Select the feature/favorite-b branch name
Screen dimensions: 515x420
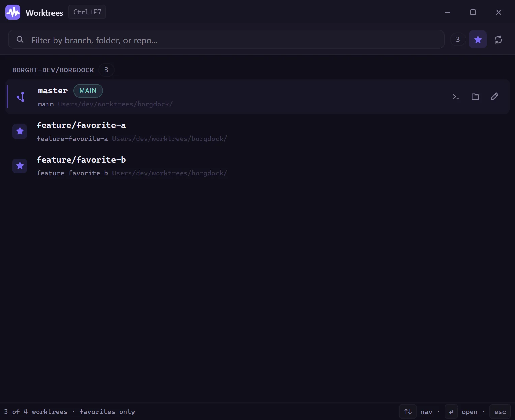tap(81, 160)
